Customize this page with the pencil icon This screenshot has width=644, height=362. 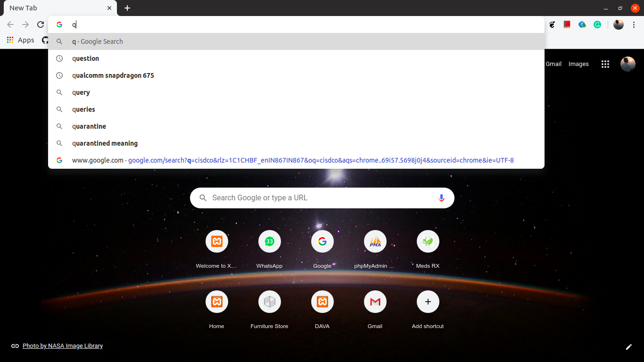coord(628,347)
